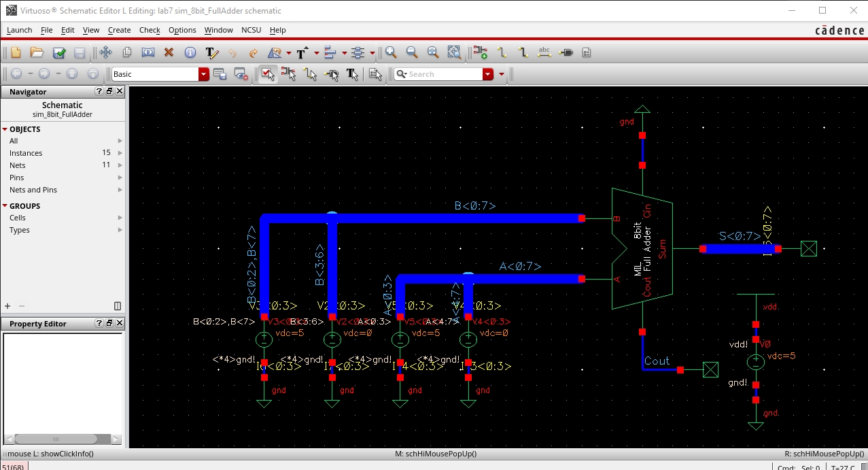Collapse the OBJECTS section in Navigator

(5, 129)
